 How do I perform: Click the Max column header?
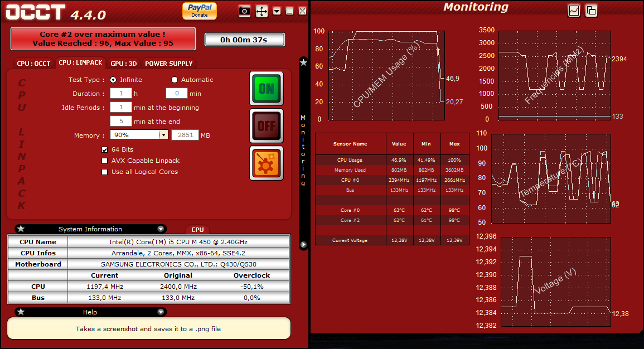(x=454, y=144)
